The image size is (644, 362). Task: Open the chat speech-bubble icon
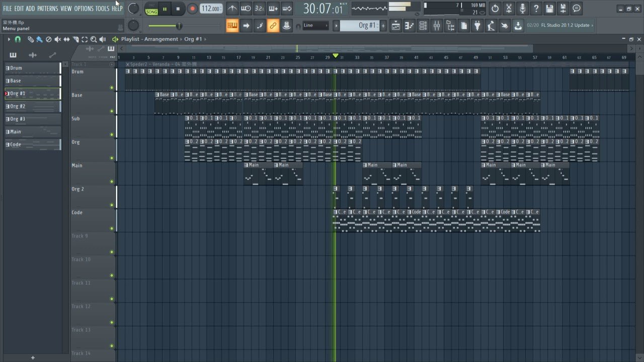(x=577, y=9)
